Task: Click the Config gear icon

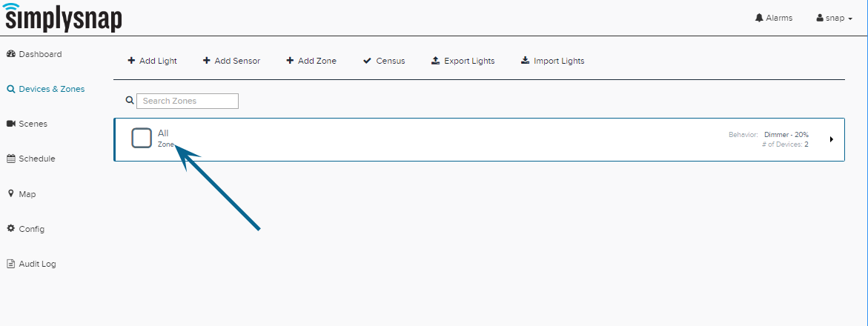Action: [10, 229]
